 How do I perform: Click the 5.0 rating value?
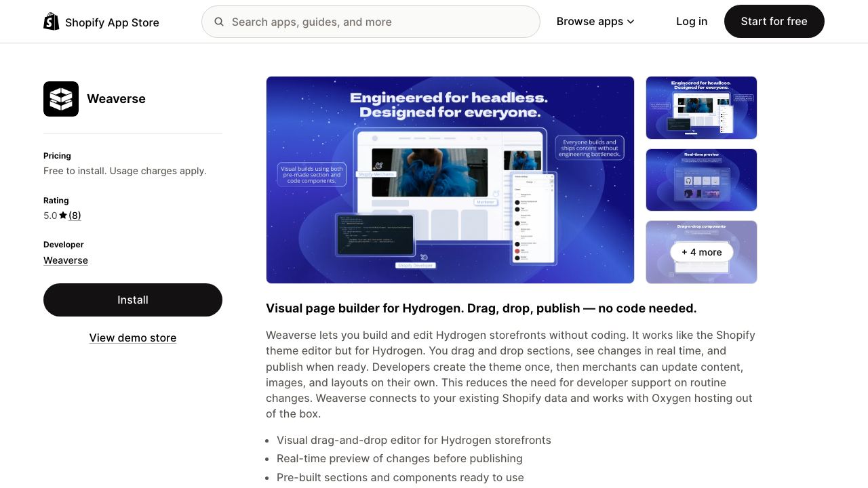pyautogui.click(x=50, y=216)
